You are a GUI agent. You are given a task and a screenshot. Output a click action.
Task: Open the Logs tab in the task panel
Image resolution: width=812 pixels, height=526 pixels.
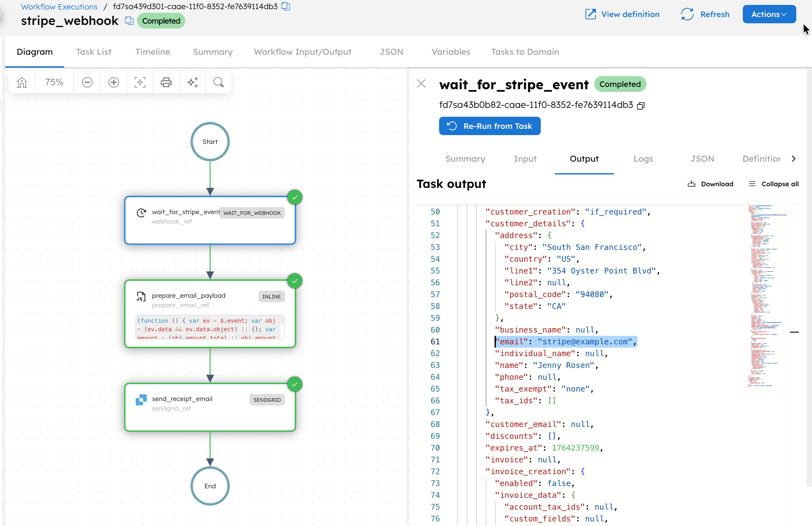(x=643, y=158)
